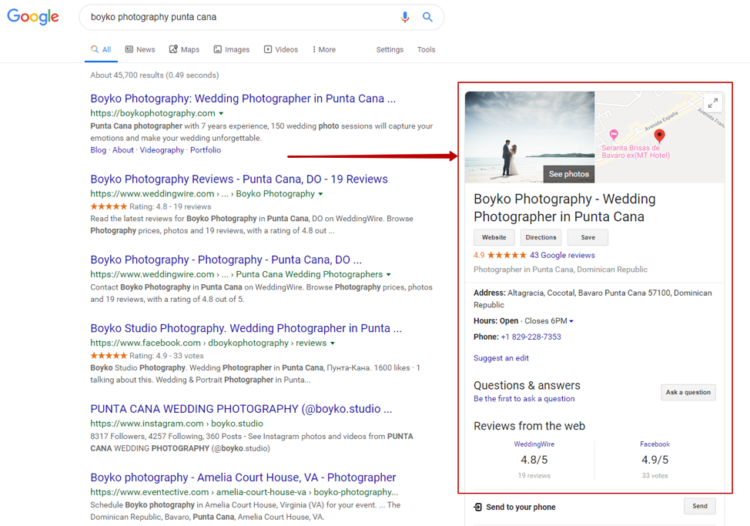Switch to the Videos tab

(x=281, y=49)
